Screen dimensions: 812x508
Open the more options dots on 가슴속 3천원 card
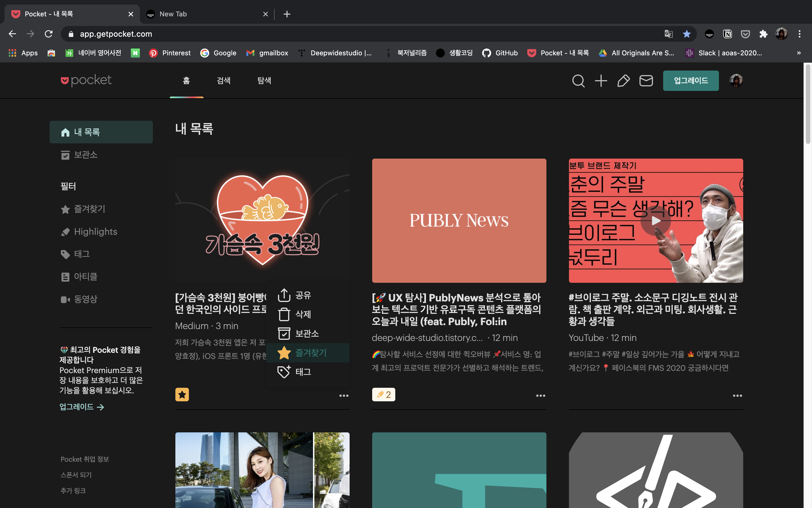tap(344, 395)
